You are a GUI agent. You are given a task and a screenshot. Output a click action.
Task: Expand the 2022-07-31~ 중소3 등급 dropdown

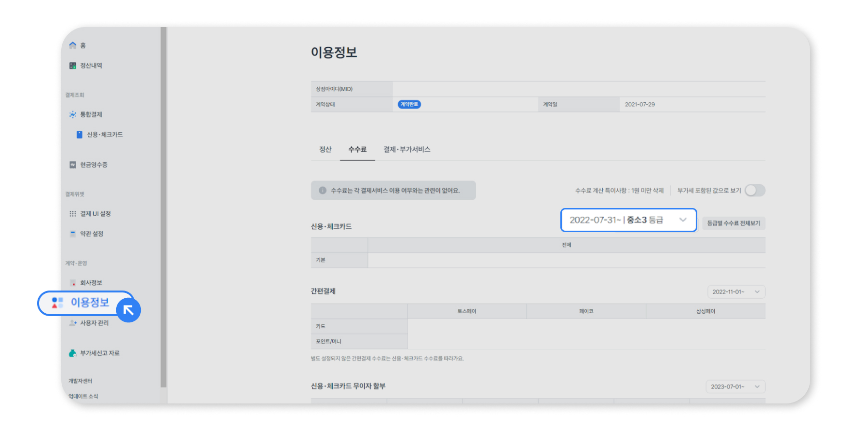(x=628, y=220)
